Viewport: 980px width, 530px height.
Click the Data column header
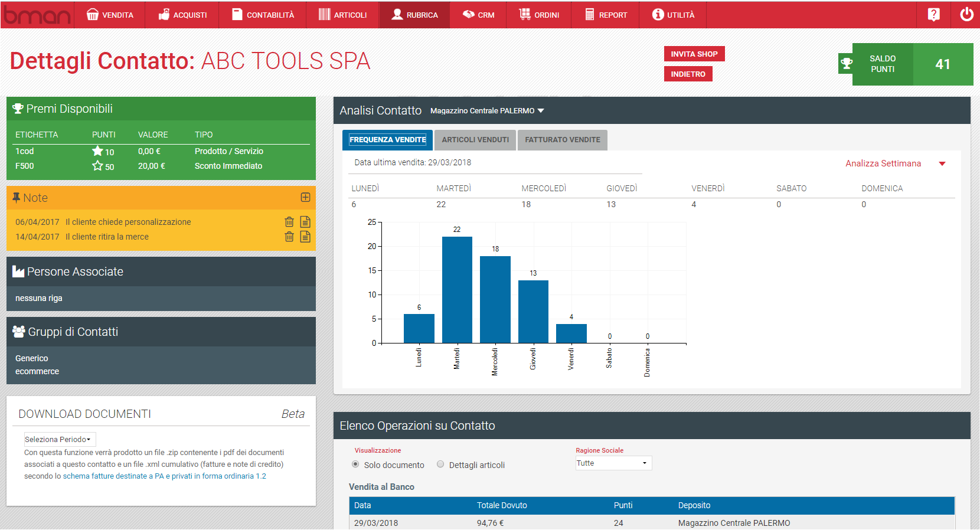(362, 505)
